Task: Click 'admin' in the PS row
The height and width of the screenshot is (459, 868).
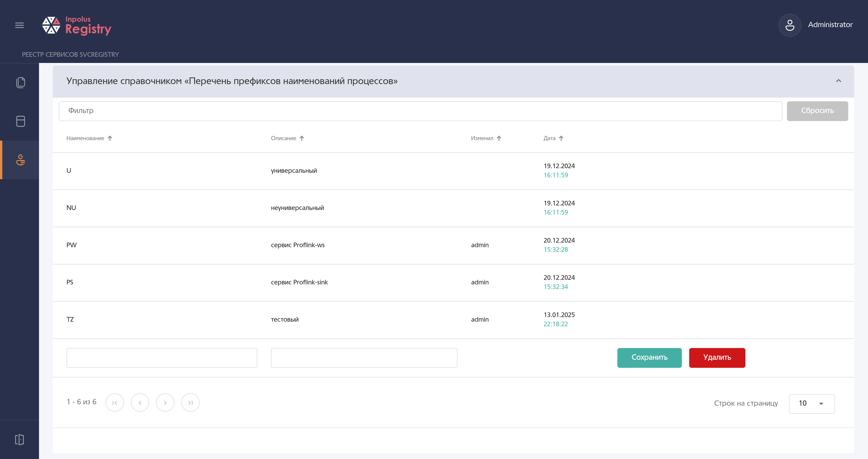Action: (480, 282)
